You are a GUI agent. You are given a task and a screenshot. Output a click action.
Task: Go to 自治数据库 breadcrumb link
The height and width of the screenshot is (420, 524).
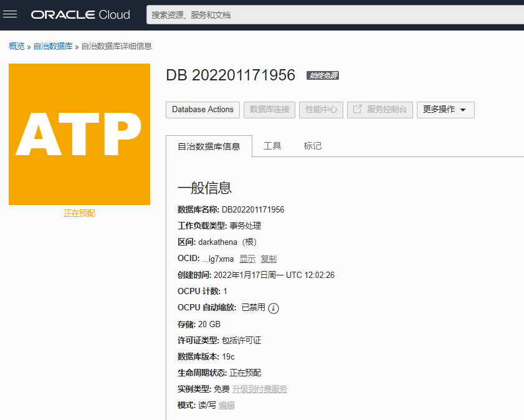click(x=53, y=46)
